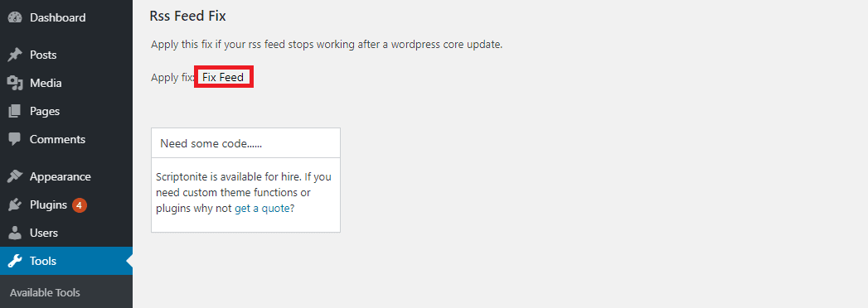Click the Comments speech bubble icon
This screenshot has height=308, width=868.
pyautogui.click(x=15, y=139)
